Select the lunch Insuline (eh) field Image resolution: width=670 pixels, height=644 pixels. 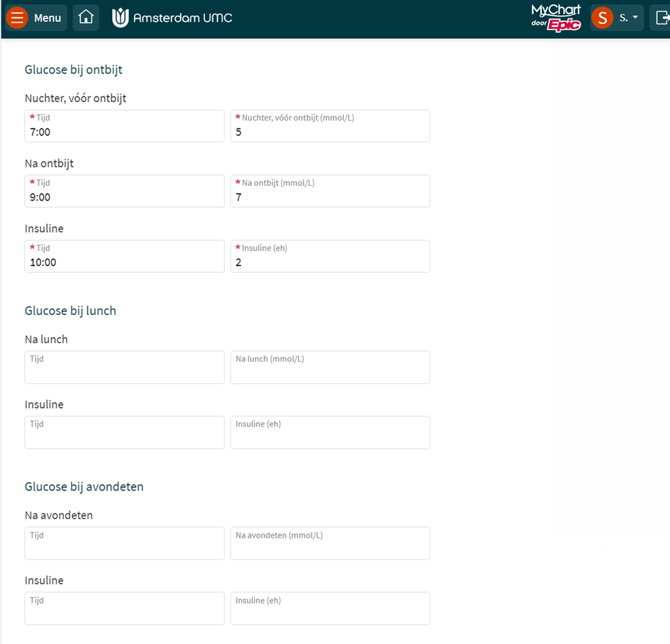pyautogui.click(x=330, y=433)
